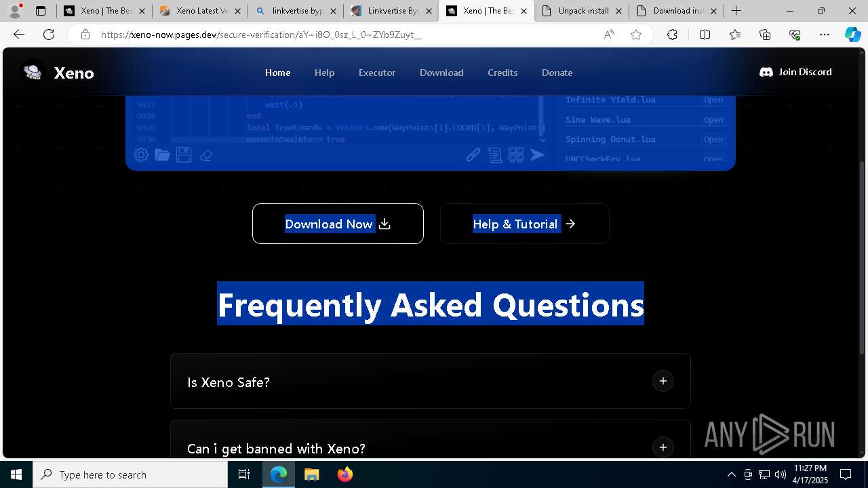Open browser extensions puzzle icon

(x=672, y=35)
